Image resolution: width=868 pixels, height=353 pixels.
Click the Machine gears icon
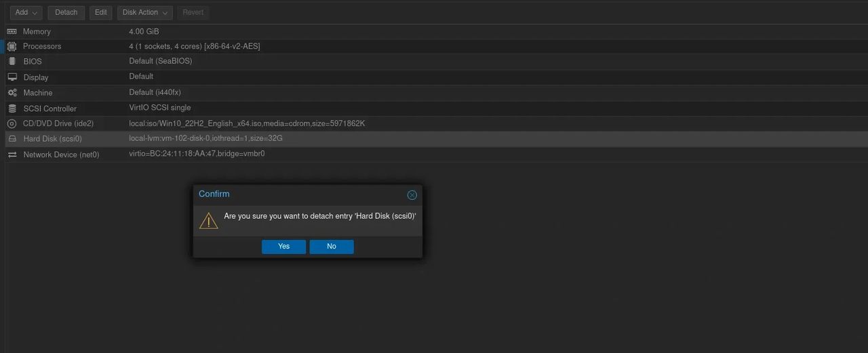point(12,93)
